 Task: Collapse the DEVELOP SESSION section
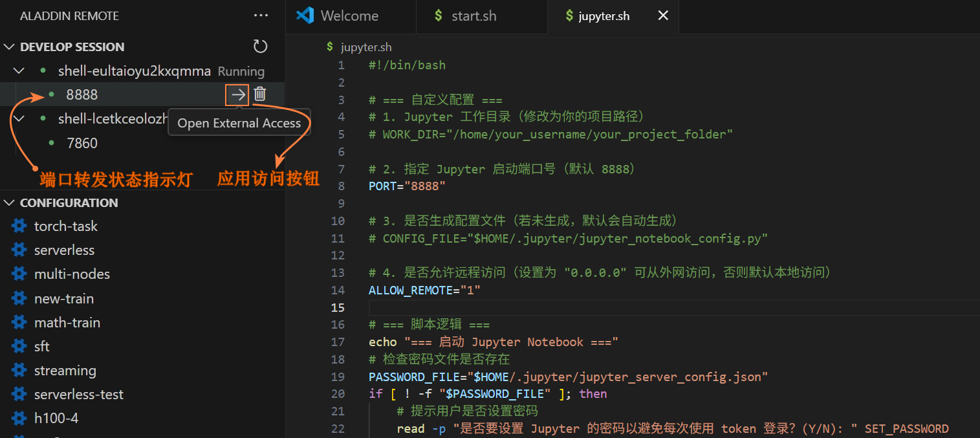pos(9,47)
